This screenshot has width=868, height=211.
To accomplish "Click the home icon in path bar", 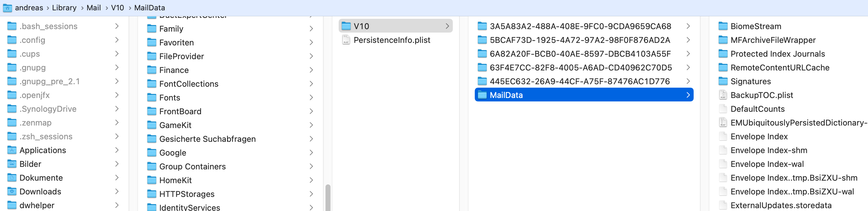I will coord(7,8).
